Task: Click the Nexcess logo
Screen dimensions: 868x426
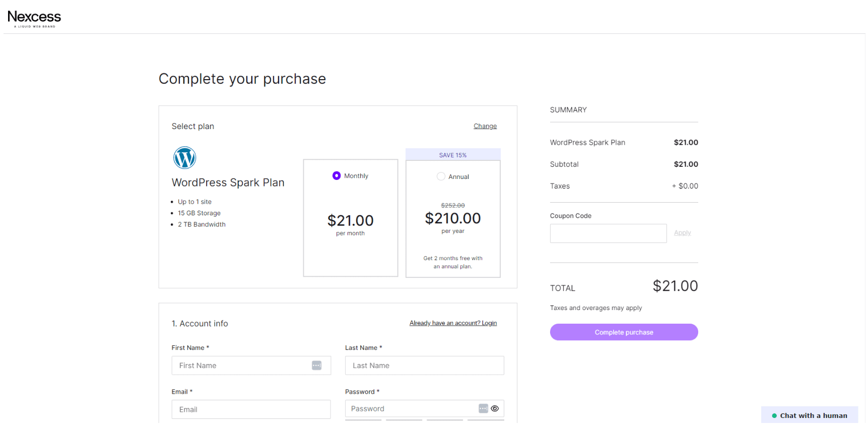Action: [34, 19]
